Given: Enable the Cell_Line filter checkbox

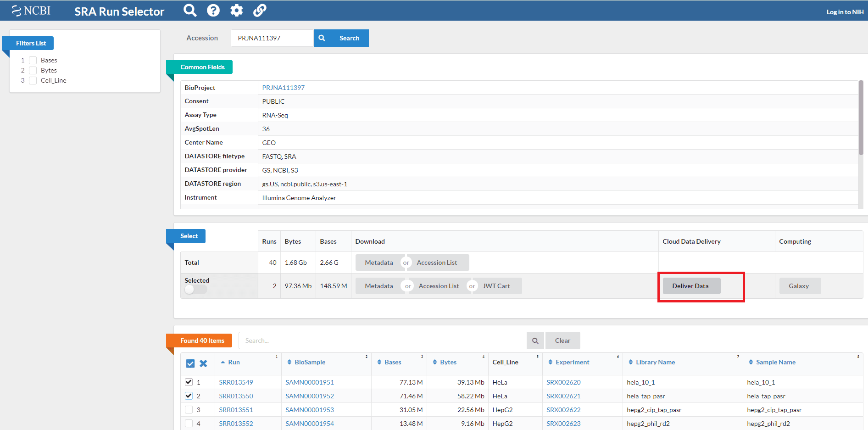Looking at the screenshot, I should 33,80.
